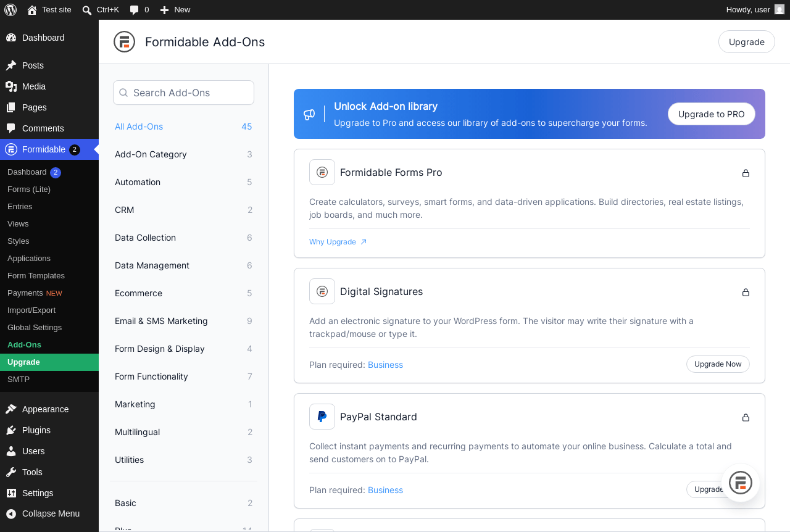This screenshot has height=532, width=790.
Task: Open Payments NEW submenu item
Action: pos(49,293)
